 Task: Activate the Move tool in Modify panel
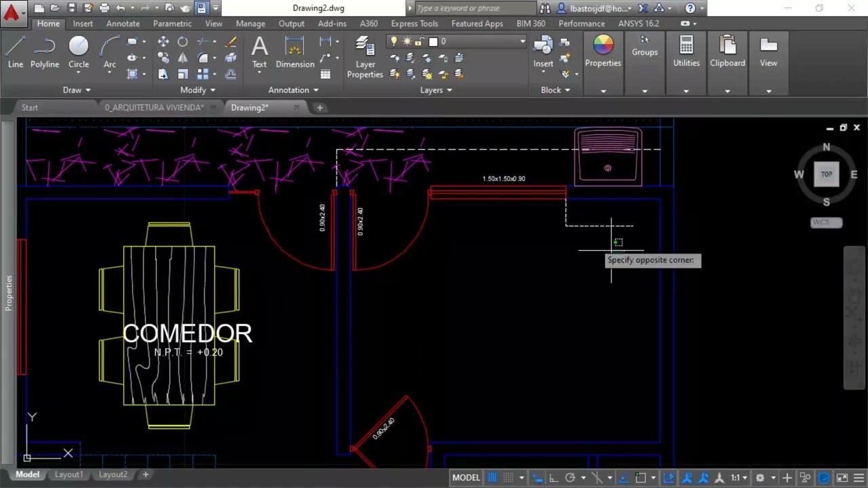pyautogui.click(x=163, y=41)
